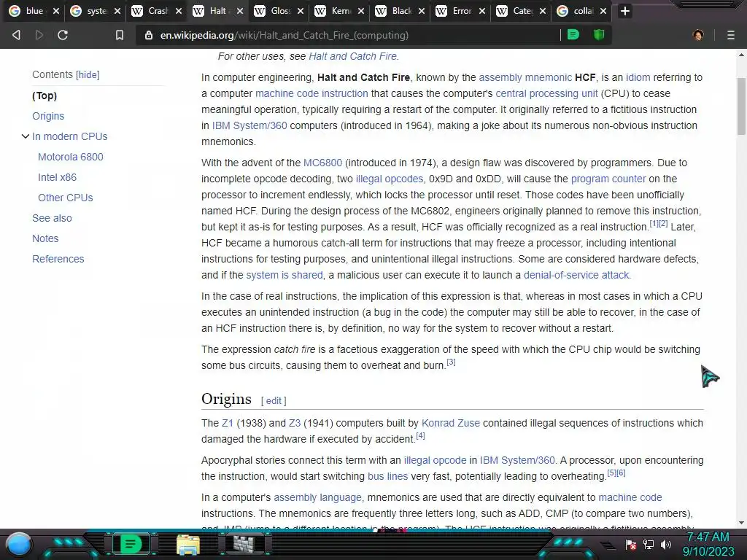Screen dimensions: 747x560
Task: Open footnote reference [3]
Action: coord(451,362)
